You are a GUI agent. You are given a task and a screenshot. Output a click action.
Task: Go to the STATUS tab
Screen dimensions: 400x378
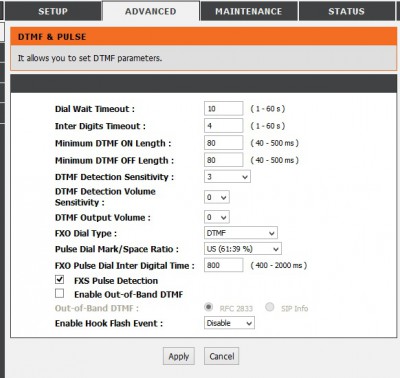[346, 11]
